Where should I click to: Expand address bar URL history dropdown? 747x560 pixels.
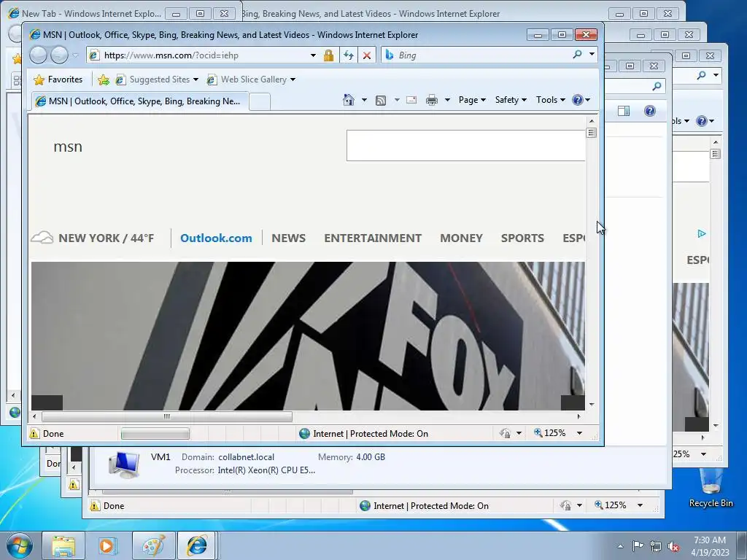tap(313, 55)
